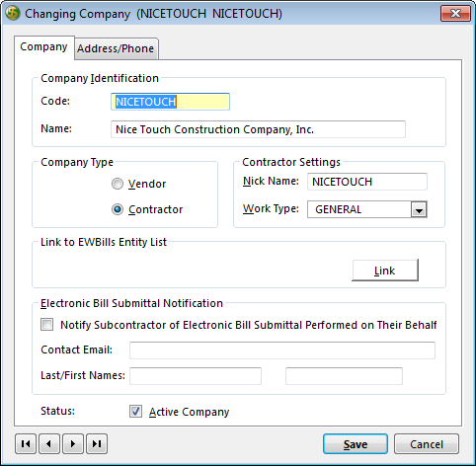Click the Link button for EWBills
Screen dimensions: 476x466
click(x=385, y=271)
